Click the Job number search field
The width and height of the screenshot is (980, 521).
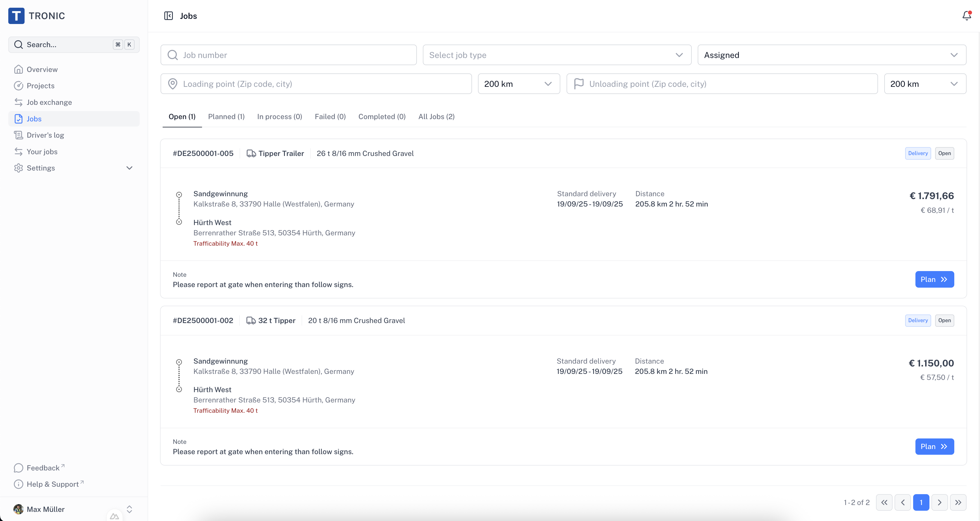(x=288, y=55)
